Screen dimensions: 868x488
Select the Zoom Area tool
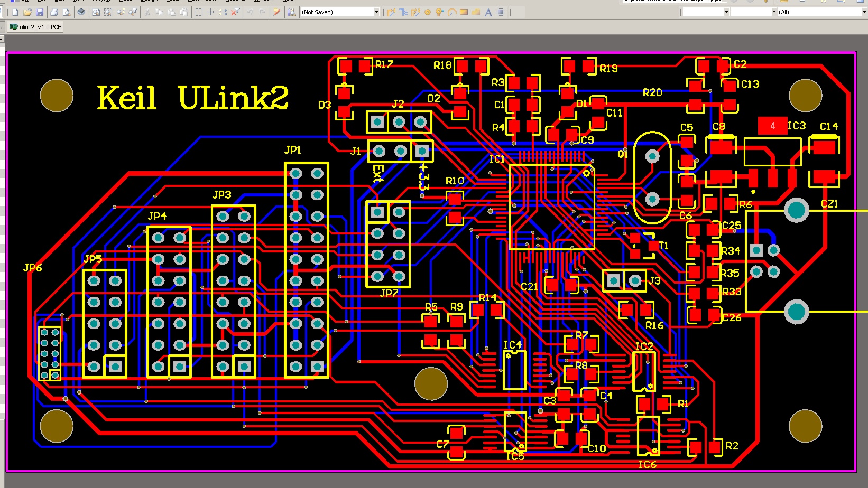tap(108, 12)
